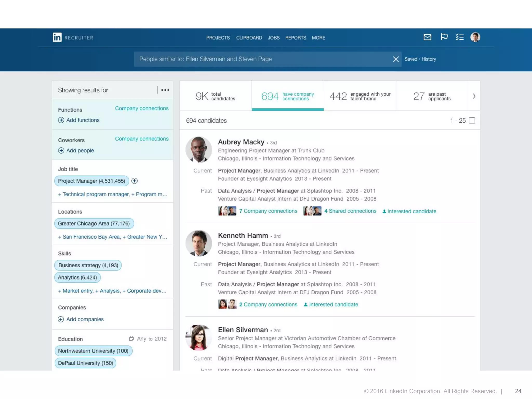Click the 694 candidates count text
The width and height of the screenshot is (532, 399).
tap(206, 121)
